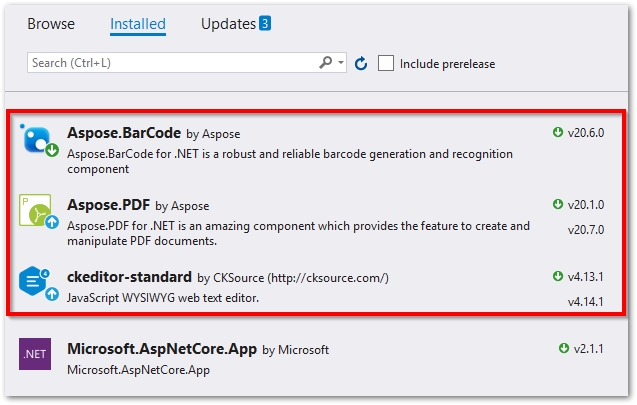Click the Microsoft.AspNetCore.App .NET icon

point(35,355)
